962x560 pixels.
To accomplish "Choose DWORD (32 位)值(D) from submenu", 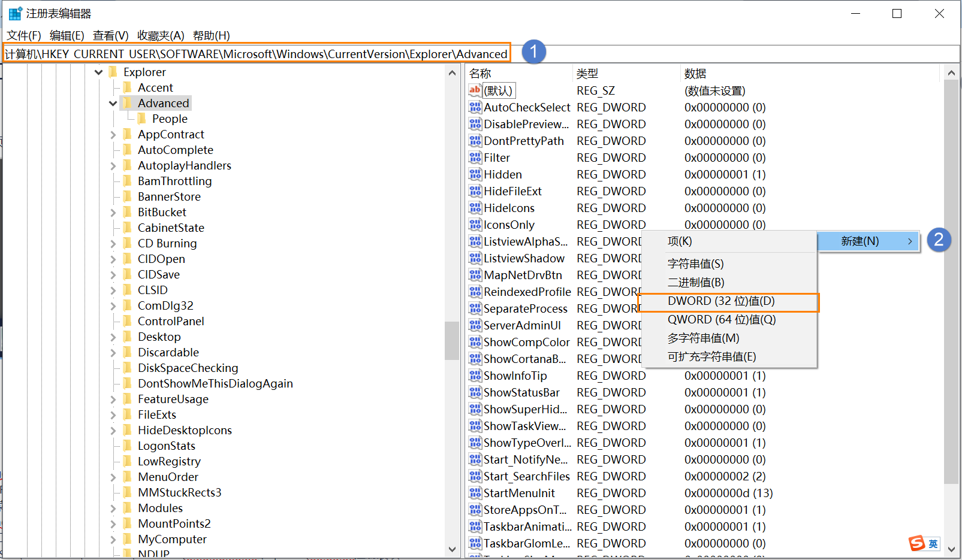I will (x=729, y=301).
